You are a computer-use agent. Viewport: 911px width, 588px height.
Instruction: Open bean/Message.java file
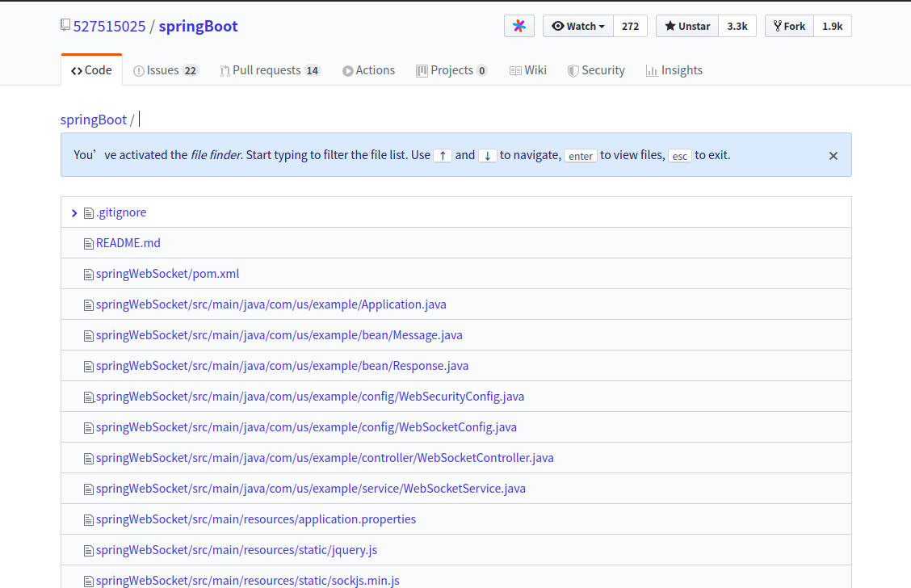[279, 336]
